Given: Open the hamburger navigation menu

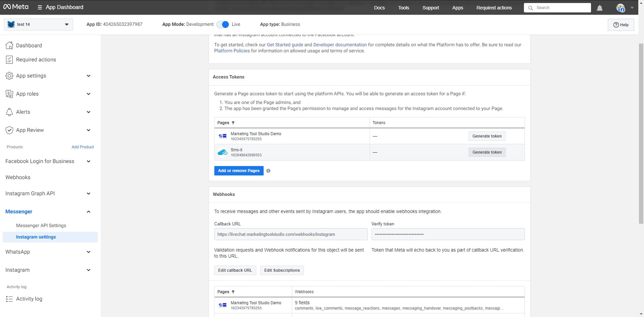Looking at the screenshot, I should point(40,7).
